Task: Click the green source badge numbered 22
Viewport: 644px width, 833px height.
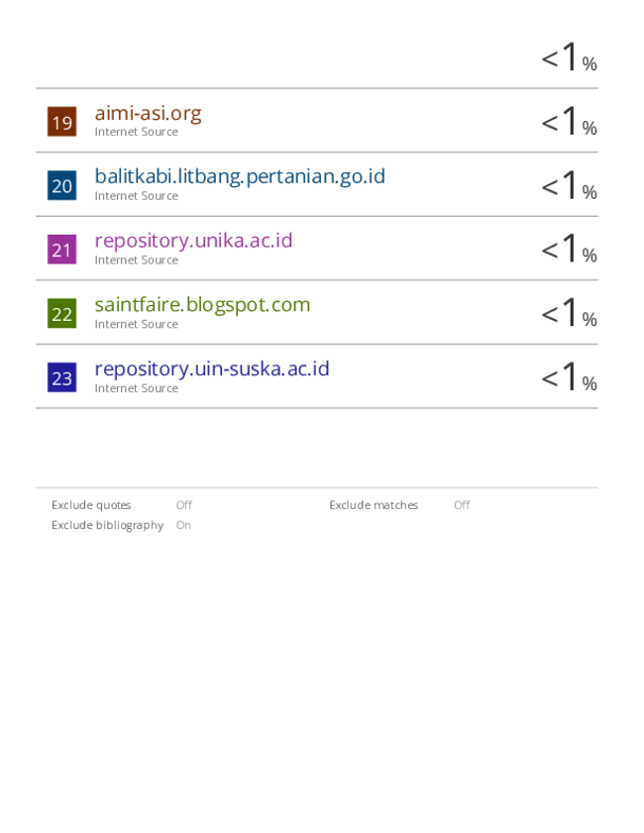Action: tap(61, 313)
